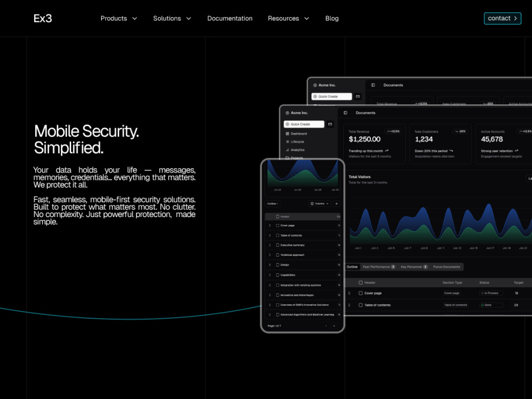
Task: Open Dashboard in the front window sidebar
Action: (x=296, y=134)
